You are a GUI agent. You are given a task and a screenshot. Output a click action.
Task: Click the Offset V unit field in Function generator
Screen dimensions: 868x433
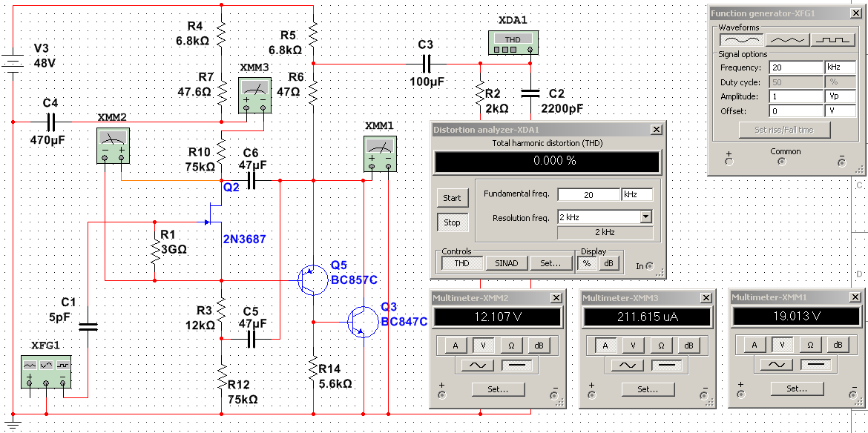(841, 110)
